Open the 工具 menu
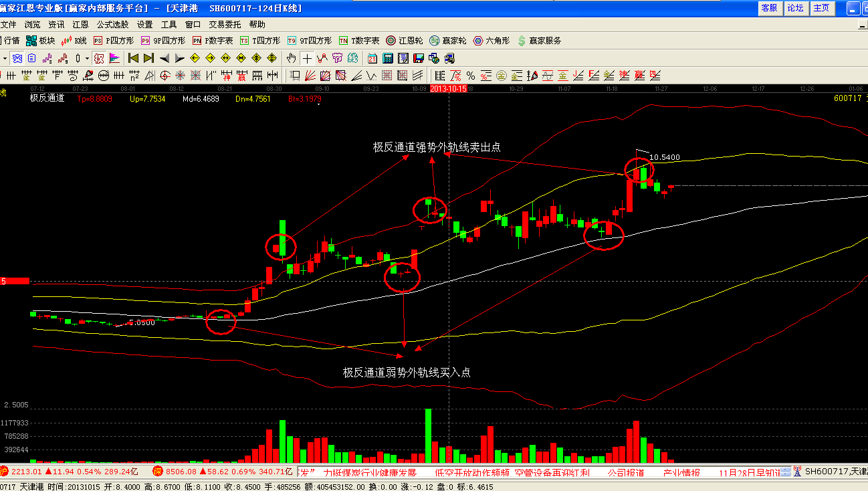868x491 pixels. click(x=169, y=25)
